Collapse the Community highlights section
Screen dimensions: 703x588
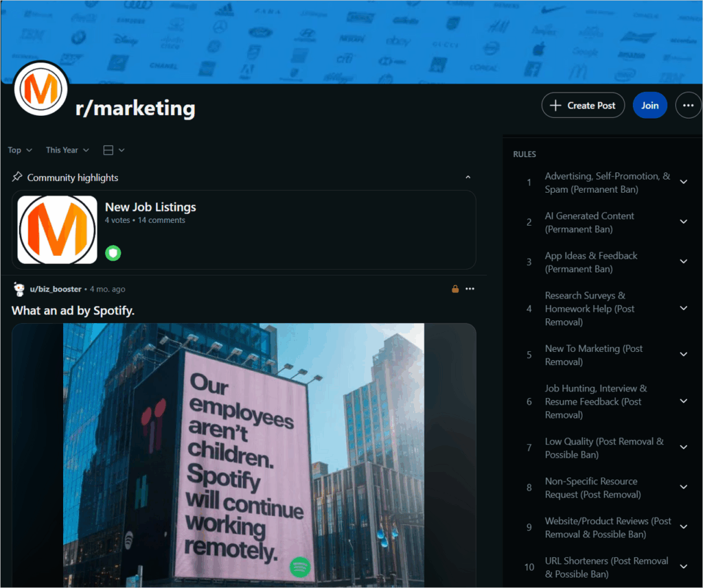(468, 178)
